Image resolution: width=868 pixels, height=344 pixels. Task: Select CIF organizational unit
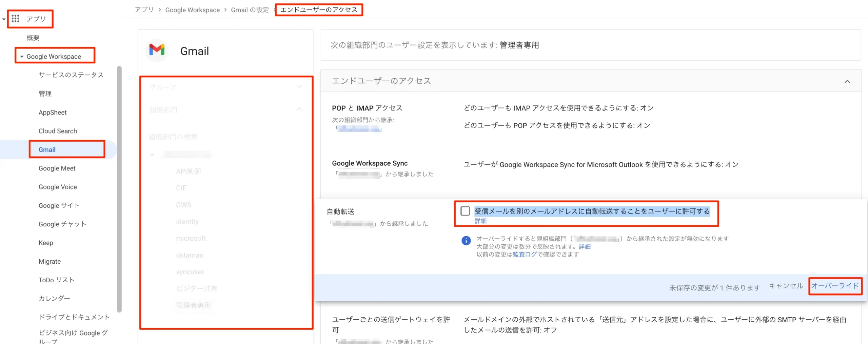click(181, 188)
